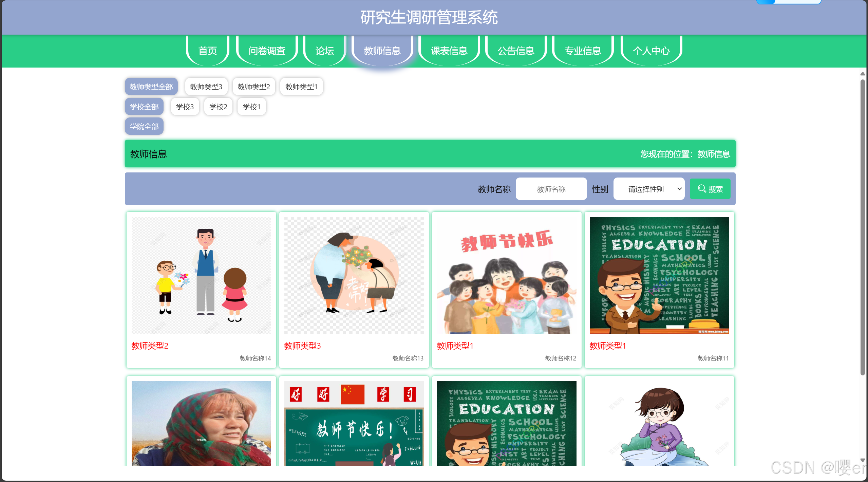This screenshot has width=868, height=482.
Task: Open the 公告信息 tab
Action: click(x=515, y=51)
